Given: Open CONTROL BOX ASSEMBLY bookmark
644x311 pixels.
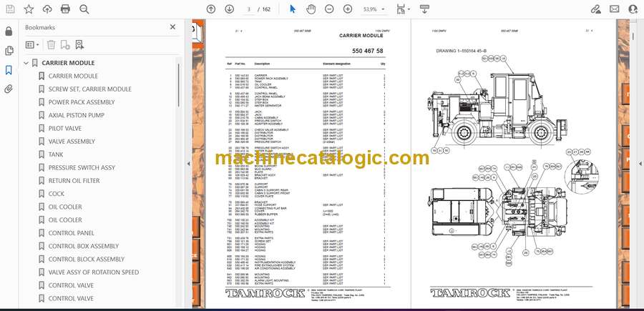Looking at the screenshot, I should (x=84, y=246).
